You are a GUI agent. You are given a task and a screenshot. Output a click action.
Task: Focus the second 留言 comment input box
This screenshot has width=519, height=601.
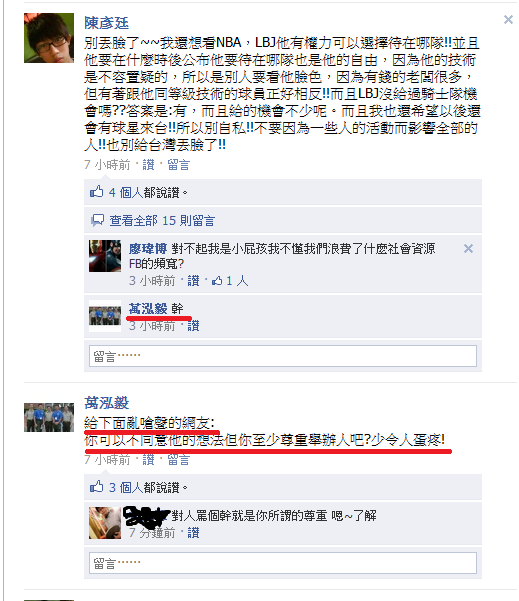click(x=283, y=563)
